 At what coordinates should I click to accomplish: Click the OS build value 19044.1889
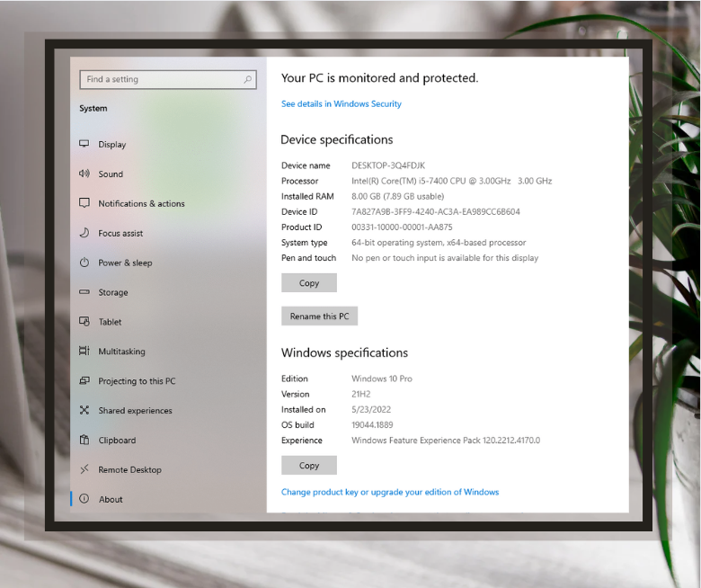[x=372, y=424]
